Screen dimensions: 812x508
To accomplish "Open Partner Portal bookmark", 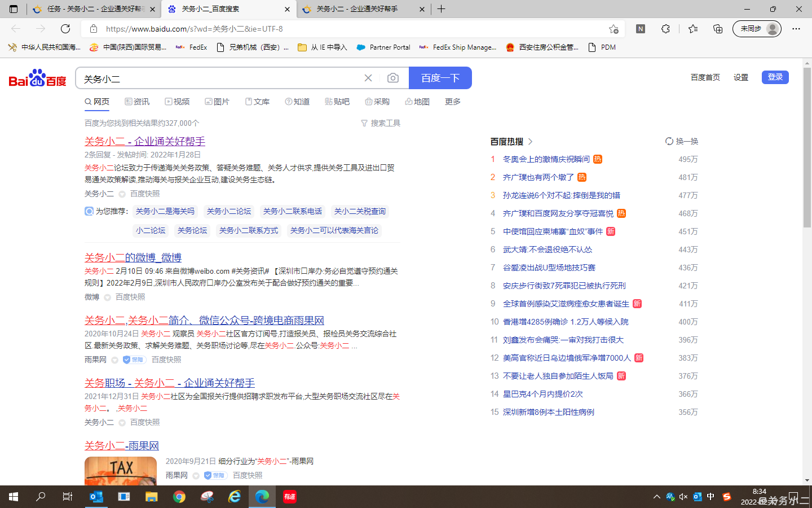I will tap(383, 47).
